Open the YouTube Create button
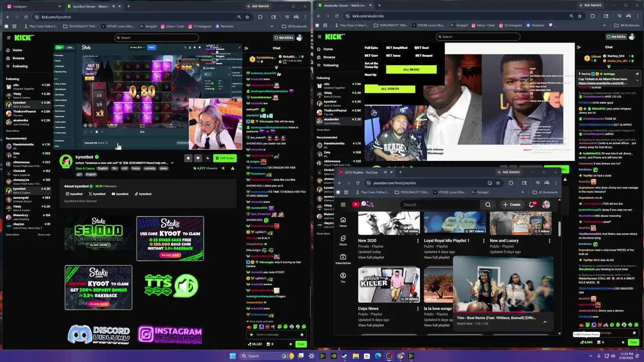The height and width of the screenshot is (362, 644). (512, 205)
